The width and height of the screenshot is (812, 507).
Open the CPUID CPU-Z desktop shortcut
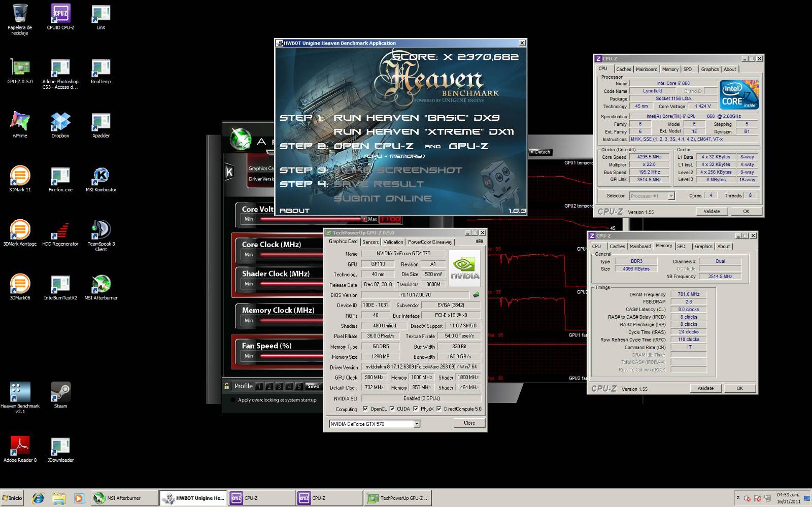point(60,16)
